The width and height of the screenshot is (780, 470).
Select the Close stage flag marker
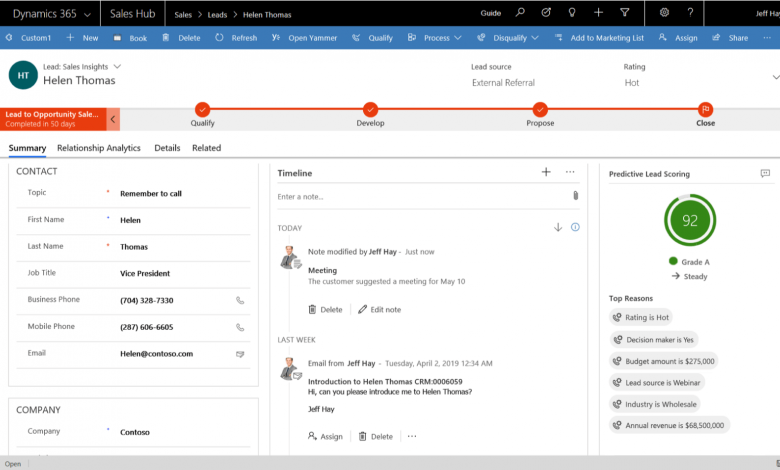pyautogui.click(x=705, y=109)
